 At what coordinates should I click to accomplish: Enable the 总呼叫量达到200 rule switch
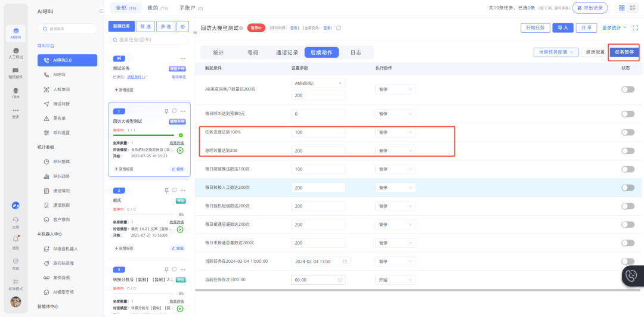point(627,151)
